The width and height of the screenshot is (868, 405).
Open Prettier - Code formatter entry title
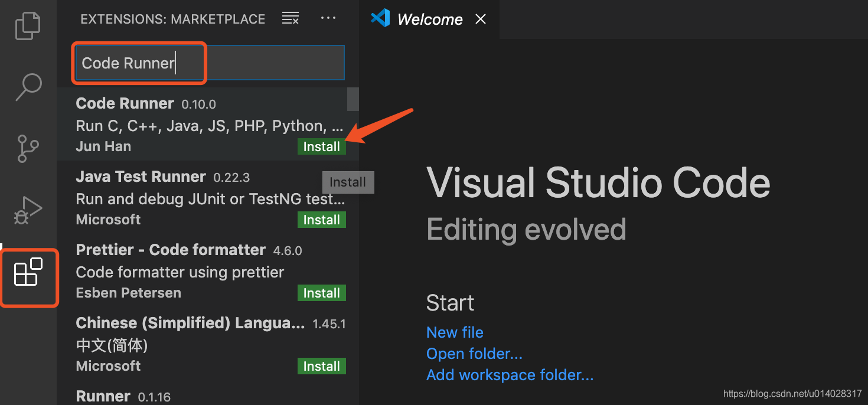pos(171,250)
